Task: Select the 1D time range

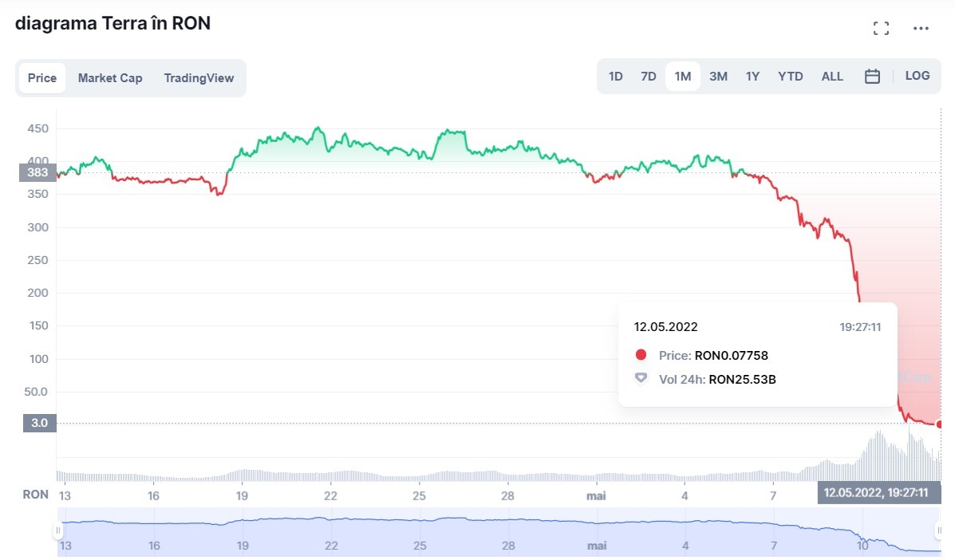Action: [x=616, y=76]
